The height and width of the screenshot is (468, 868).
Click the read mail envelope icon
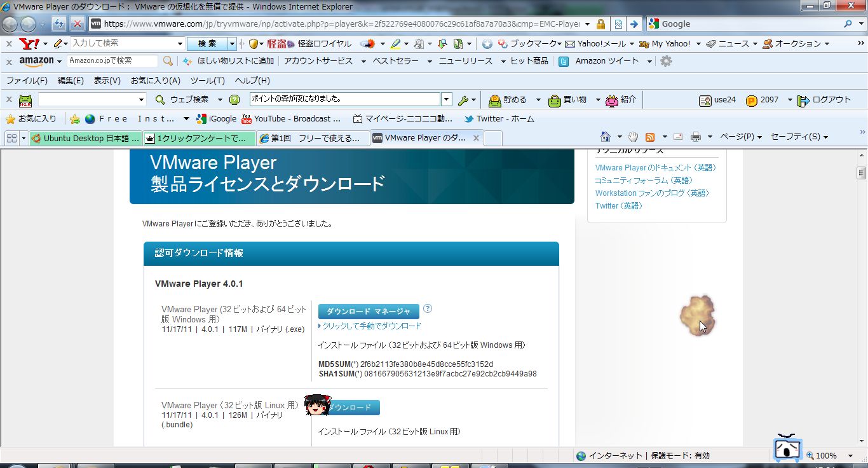[x=678, y=137]
